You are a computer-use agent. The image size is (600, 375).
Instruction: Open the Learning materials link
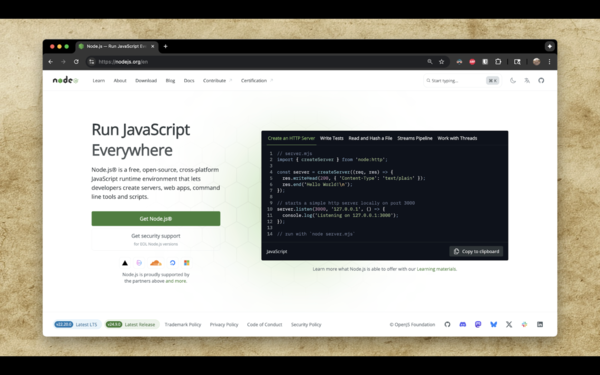coord(436,269)
